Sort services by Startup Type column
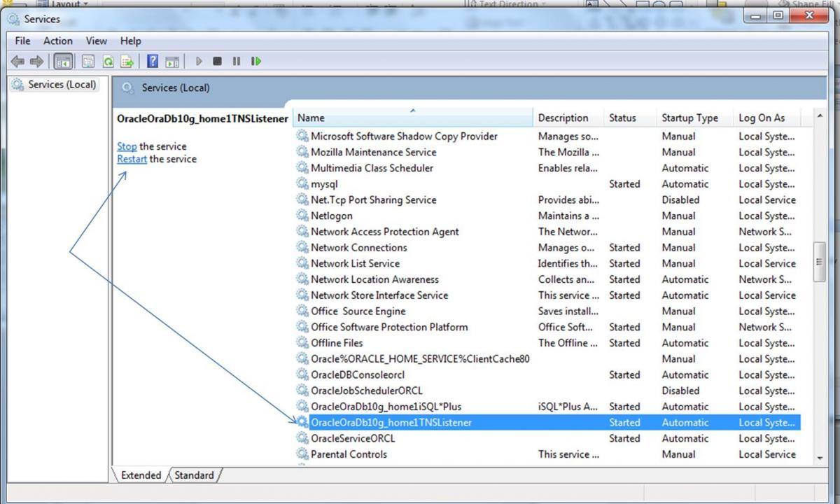Screen dimensions: 840x504 689,118
